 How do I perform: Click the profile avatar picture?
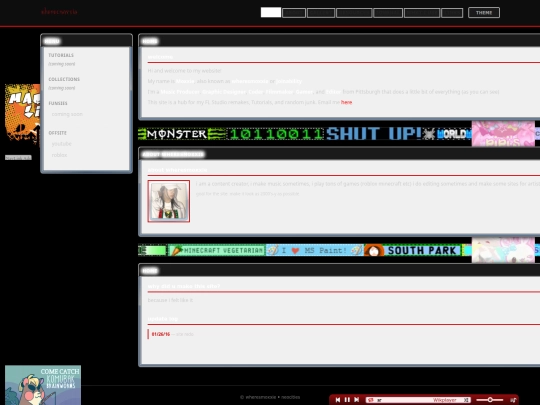click(169, 201)
